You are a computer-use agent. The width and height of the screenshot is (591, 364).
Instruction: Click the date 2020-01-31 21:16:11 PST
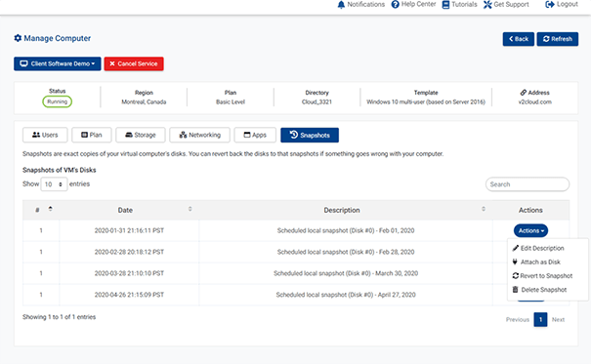click(129, 230)
